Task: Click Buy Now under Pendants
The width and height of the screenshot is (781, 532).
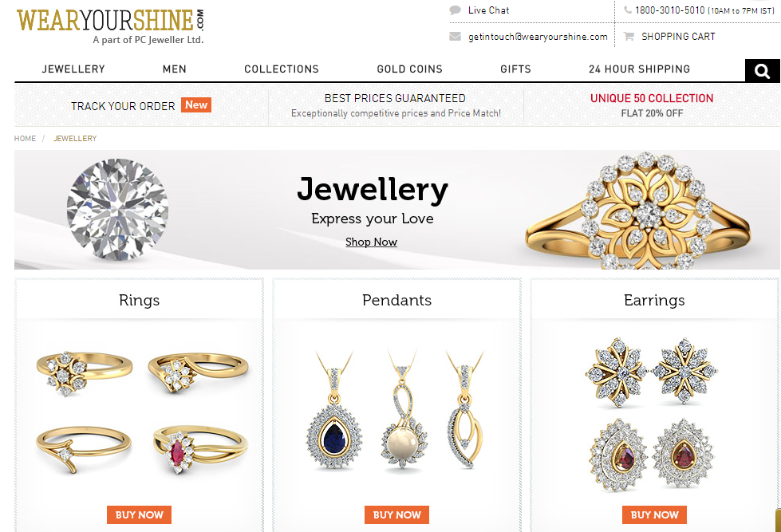Action: (396, 514)
